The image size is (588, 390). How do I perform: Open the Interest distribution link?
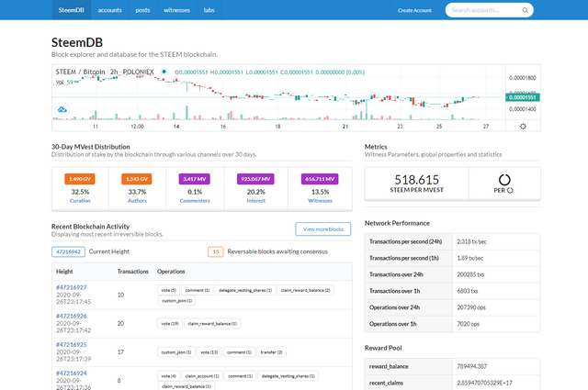tap(255, 201)
